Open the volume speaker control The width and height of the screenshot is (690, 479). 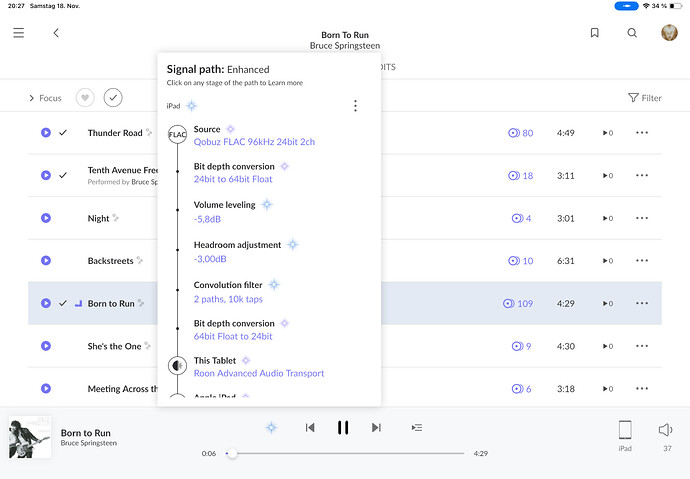pos(666,430)
